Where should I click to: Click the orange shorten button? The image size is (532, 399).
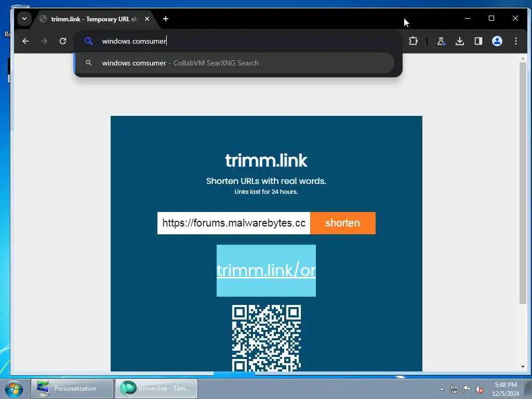tap(343, 223)
